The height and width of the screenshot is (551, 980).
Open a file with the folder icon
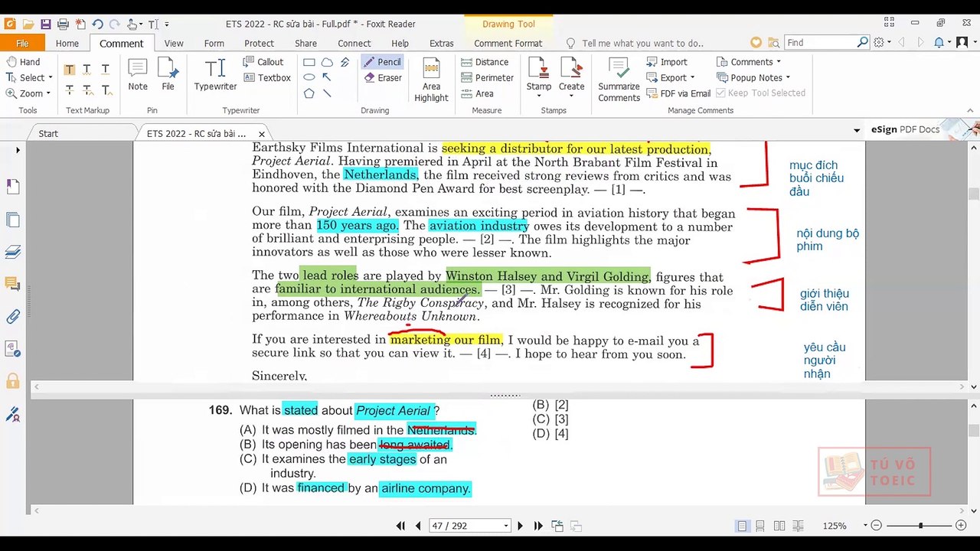tap(28, 24)
